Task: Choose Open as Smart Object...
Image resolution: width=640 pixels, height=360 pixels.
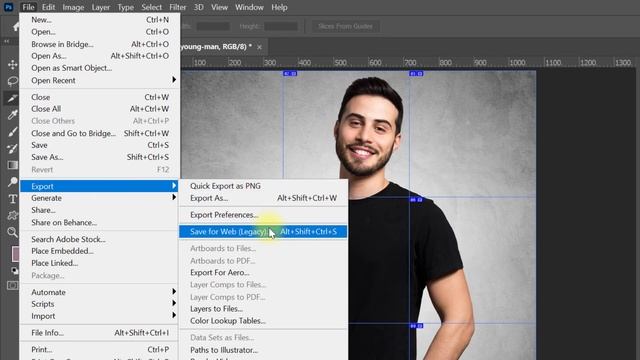Action: 100,68
